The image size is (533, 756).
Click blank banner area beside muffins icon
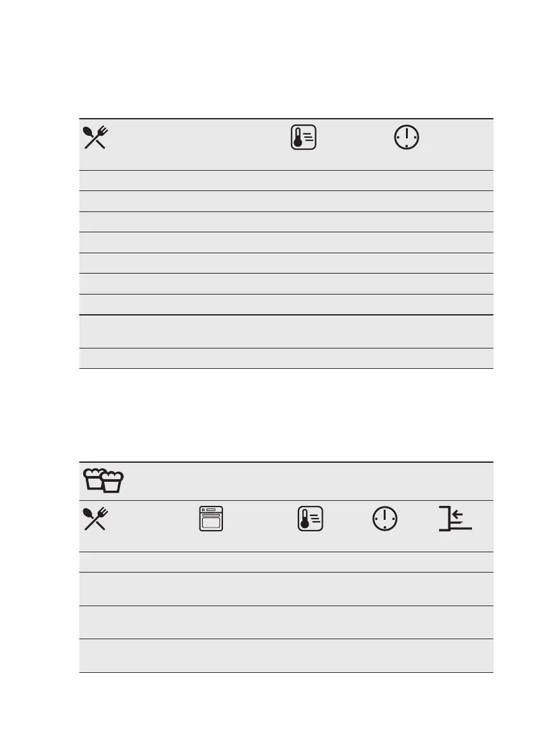pos(309,481)
